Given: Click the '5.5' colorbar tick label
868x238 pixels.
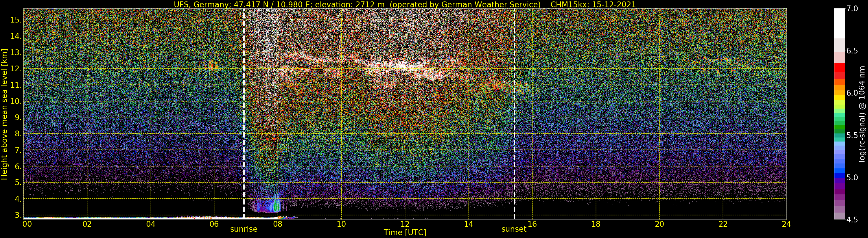Looking at the screenshot, I should coord(852,135).
